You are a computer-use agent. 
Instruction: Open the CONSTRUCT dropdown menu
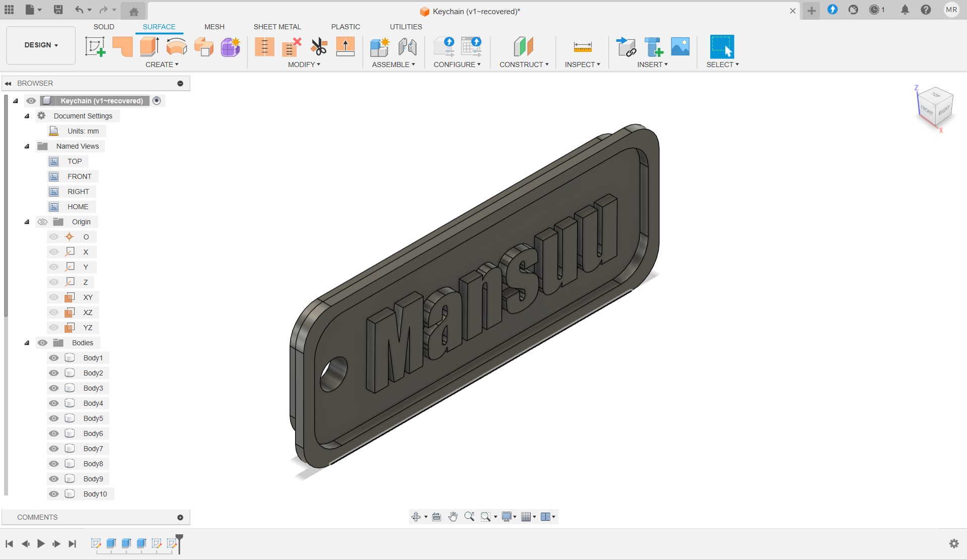click(524, 65)
